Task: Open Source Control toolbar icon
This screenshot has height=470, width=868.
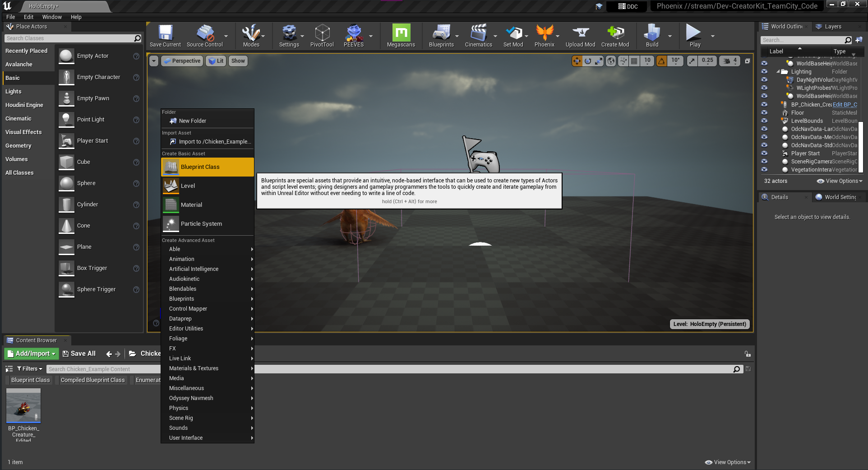Action: (205, 36)
